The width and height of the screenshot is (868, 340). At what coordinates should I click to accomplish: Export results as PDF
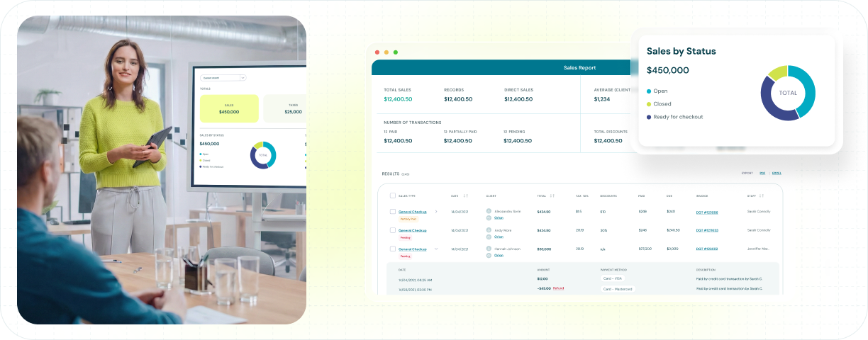[762, 173]
